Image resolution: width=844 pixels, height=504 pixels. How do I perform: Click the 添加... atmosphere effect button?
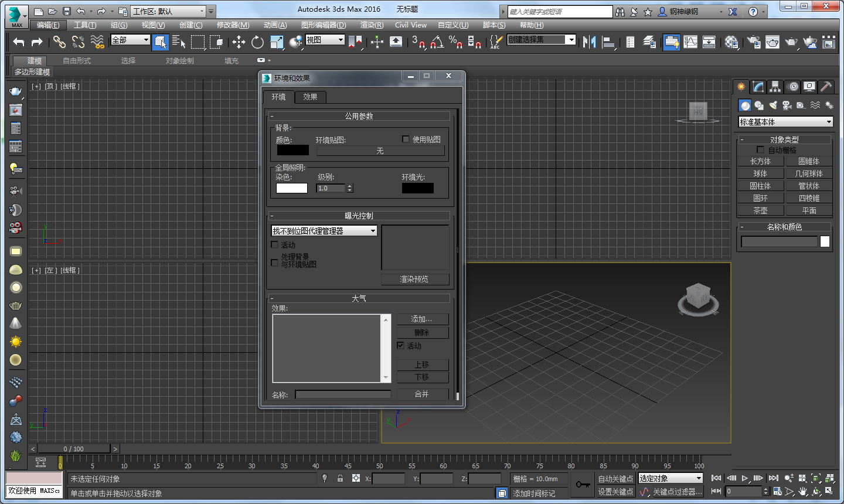click(423, 319)
